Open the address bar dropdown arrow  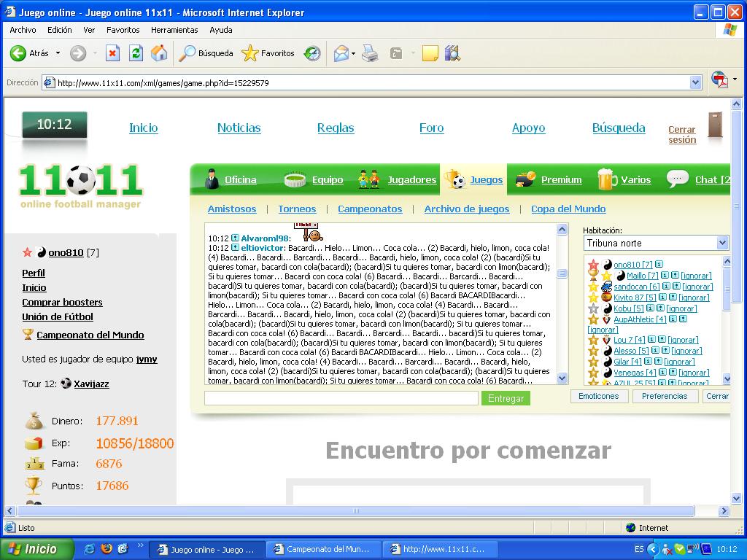[695, 82]
